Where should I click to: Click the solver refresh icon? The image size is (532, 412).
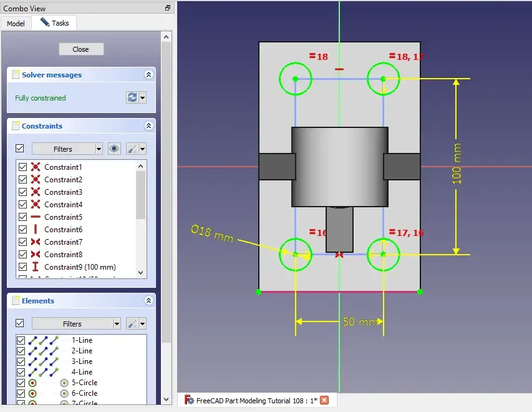pyautogui.click(x=132, y=97)
